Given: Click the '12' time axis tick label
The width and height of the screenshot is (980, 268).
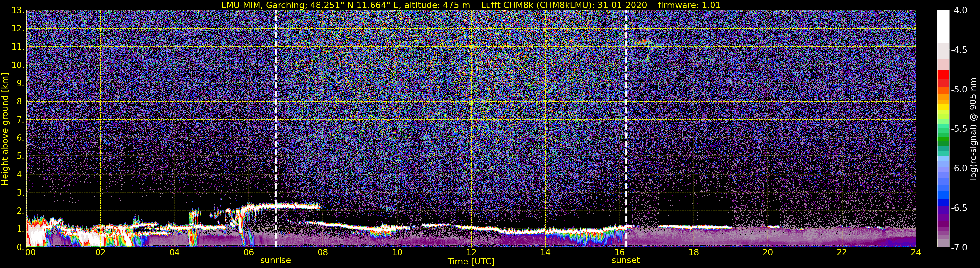Looking at the screenshot, I should pyautogui.click(x=471, y=252).
